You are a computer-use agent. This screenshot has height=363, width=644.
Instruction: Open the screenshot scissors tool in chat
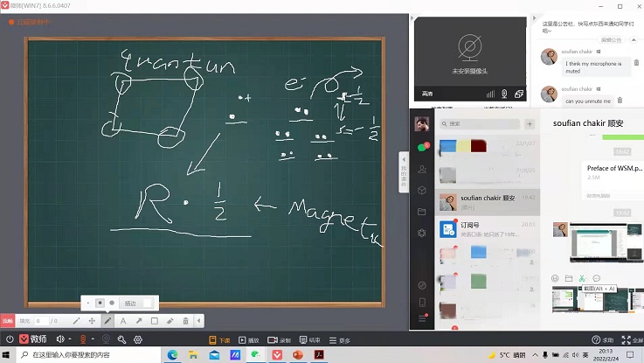click(580, 278)
